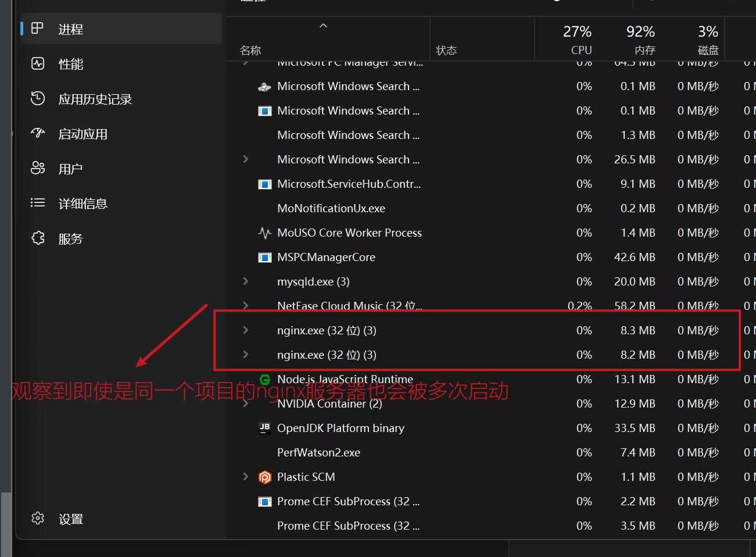Select the 用户 tab label
756x557 pixels.
pyautogui.click(x=71, y=169)
